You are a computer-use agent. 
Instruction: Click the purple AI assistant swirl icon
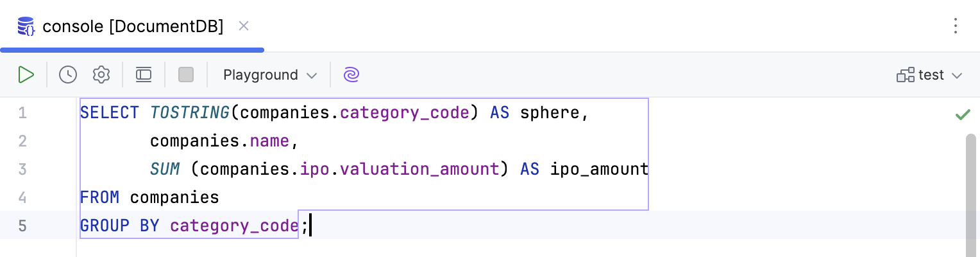click(351, 75)
